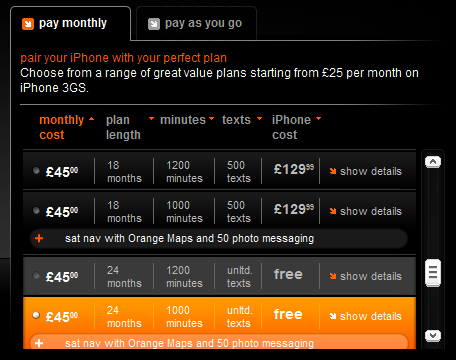The width and height of the screenshot is (456, 360).
Task: Sort plans by the texts column arrow
Action: pyautogui.click(x=259, y=119)
